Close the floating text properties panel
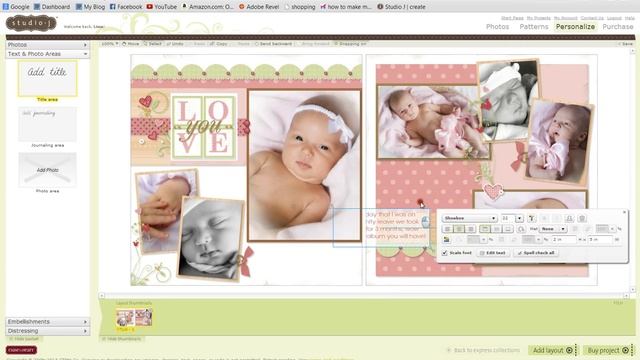Screen dimensions: 640x360 click(x=624, y=212)
